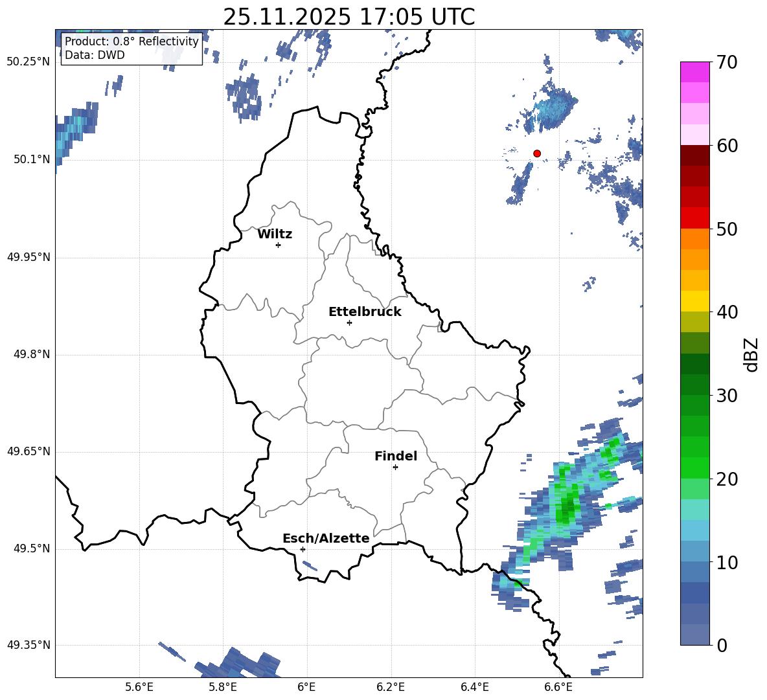Click the green storm core near 6.6°E
The image size is (767, 700).
coord(567,508)
